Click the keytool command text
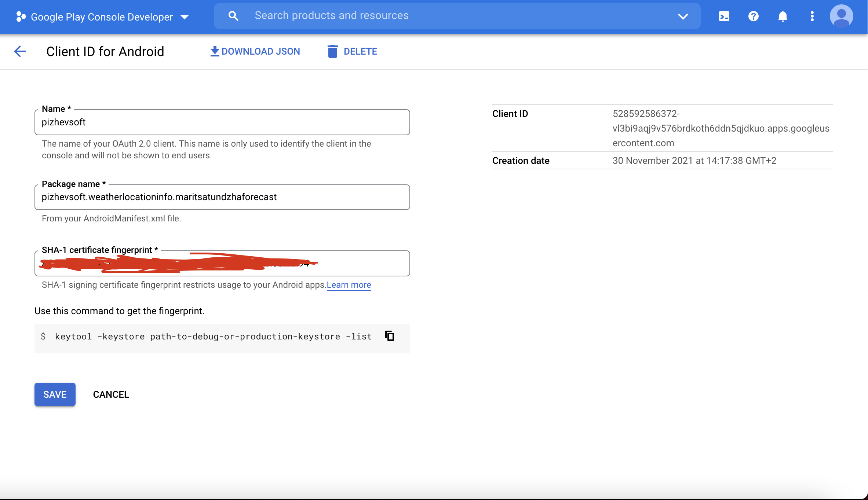 point(213,337)
